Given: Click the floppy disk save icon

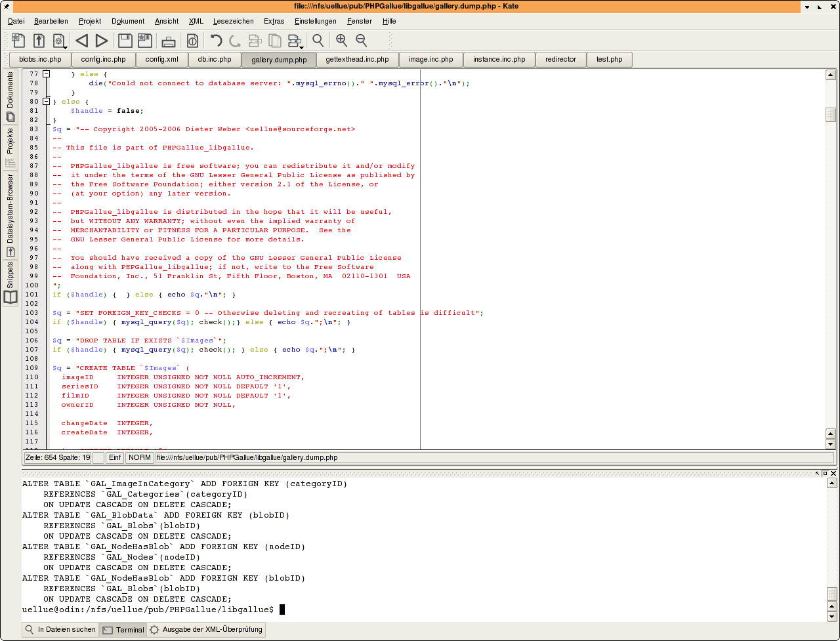Looking at the screenshot, I should point(125,41).
